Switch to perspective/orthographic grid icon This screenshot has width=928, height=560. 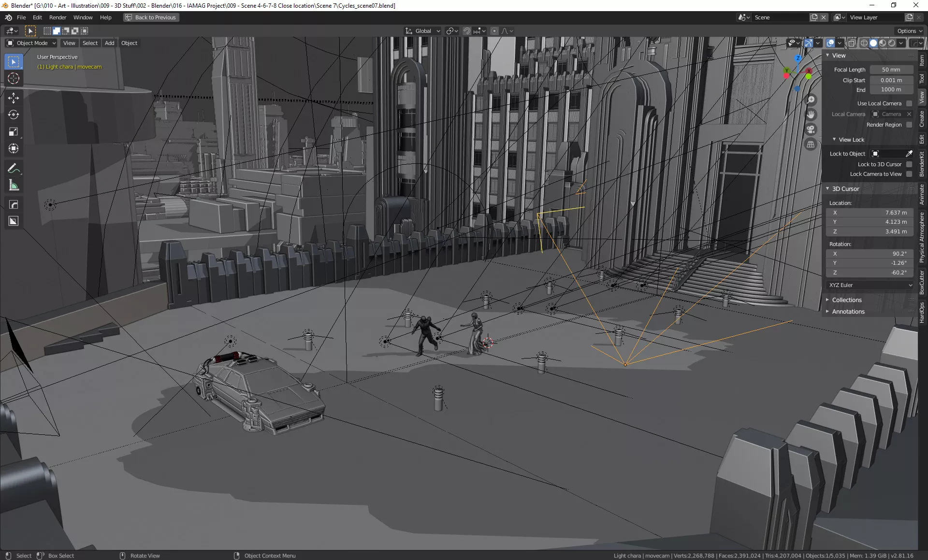[811, 144]
